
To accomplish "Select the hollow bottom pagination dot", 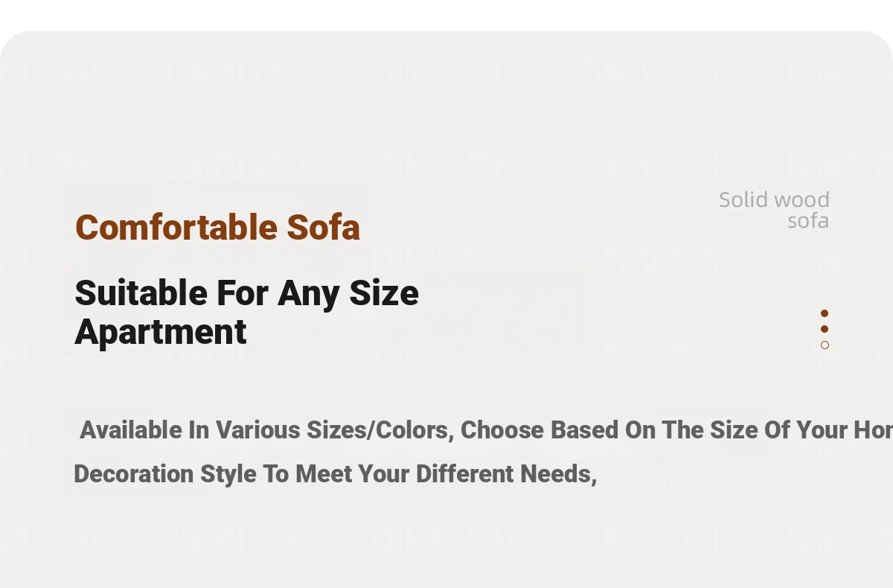I will [x=825, y=345].
